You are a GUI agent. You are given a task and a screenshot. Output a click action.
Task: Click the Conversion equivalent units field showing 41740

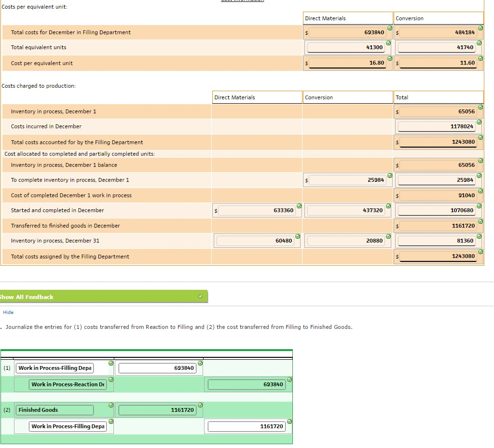coord(437,47)
